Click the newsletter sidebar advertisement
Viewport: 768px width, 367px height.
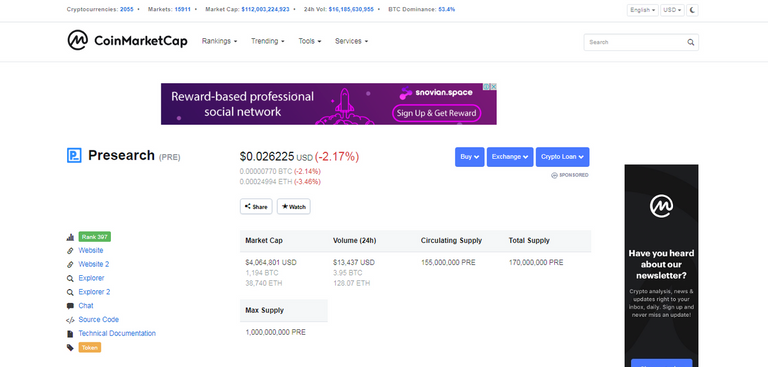(x=661, y=266)
